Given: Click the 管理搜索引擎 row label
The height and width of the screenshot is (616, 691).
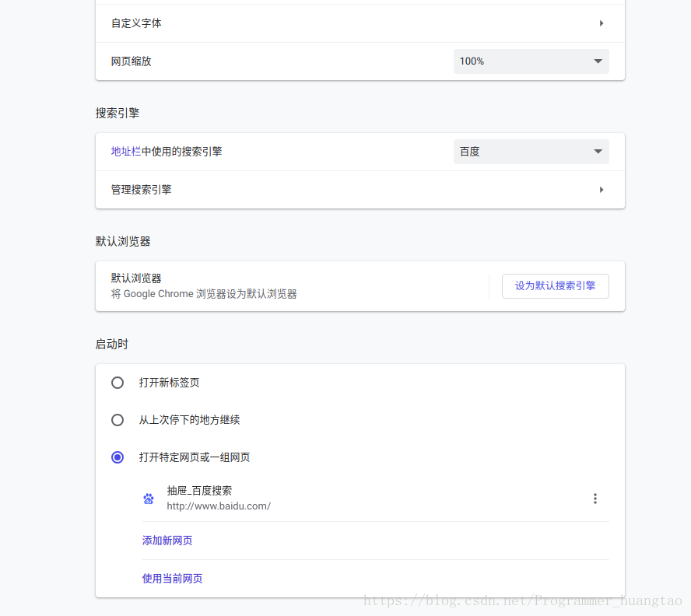Looking at the screenshot, I should (x=141, y=190).
